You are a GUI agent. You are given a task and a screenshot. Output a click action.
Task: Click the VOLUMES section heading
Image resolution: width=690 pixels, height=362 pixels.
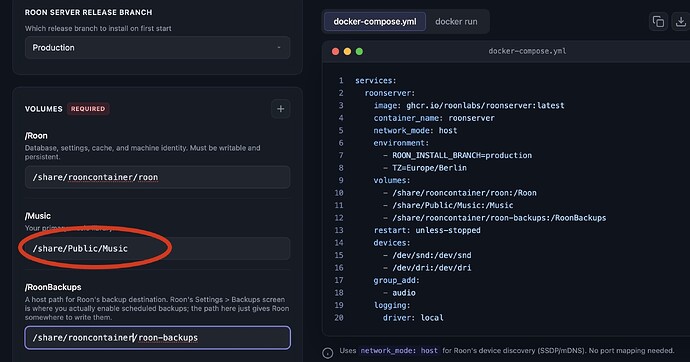[x=44, y=109]
